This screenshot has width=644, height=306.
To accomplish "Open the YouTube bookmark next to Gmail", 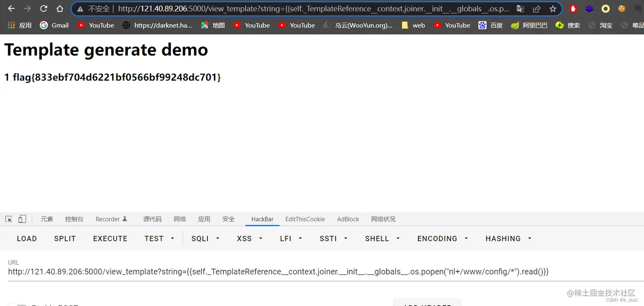I will 96,25.
